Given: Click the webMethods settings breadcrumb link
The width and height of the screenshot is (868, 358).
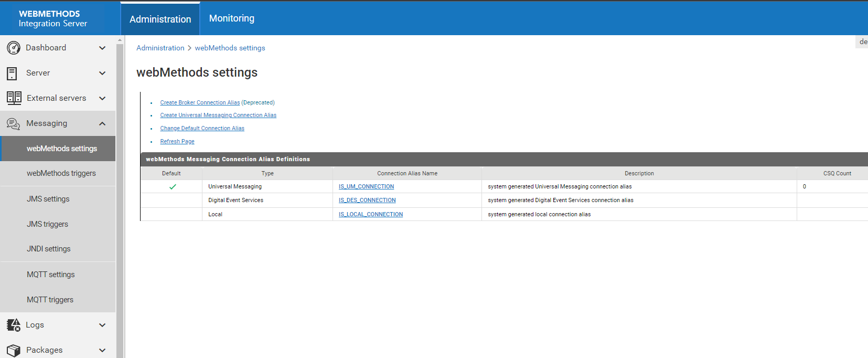Looking at the screenshot, I should (230, 48).
